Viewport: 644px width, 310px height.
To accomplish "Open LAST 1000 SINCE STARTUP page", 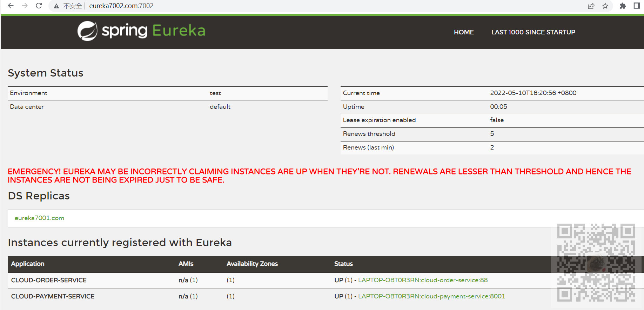I will [x=533, y=32].
